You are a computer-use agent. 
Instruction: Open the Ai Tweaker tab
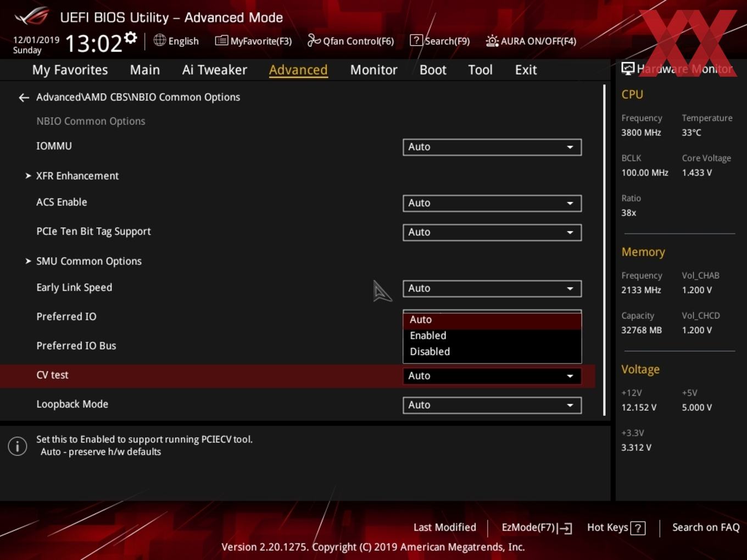(x=215, y=70)
